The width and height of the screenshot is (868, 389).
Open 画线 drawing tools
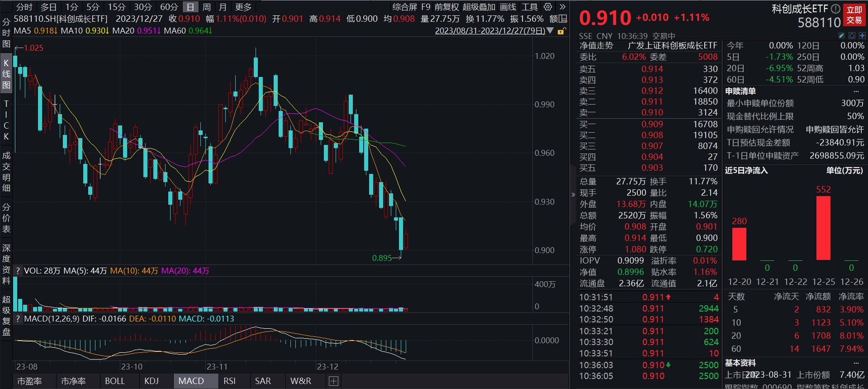(x=508, y=7)
